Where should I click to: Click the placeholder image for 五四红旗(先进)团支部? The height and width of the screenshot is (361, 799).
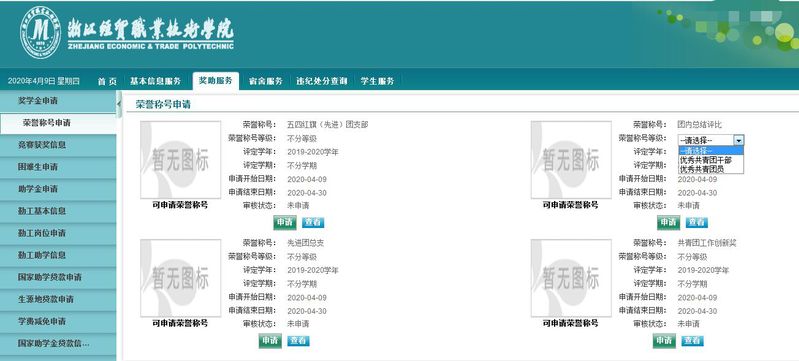click(181, 160)
